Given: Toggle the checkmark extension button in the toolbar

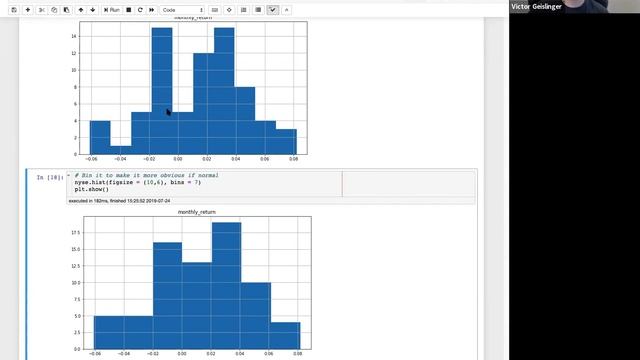Looking at the screenshot, I should (x=273, y=10).
